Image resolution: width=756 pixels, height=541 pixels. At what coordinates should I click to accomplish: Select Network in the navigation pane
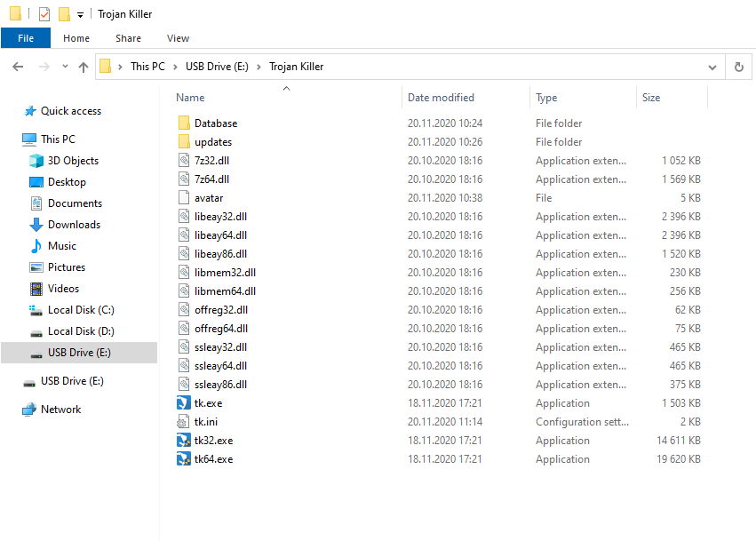[60, 409]
